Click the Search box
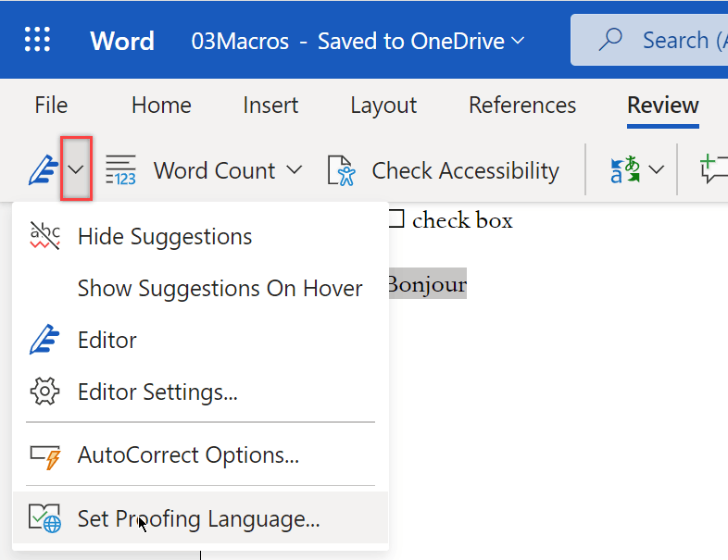Screen dimensions: 728x560 point(649,40)
